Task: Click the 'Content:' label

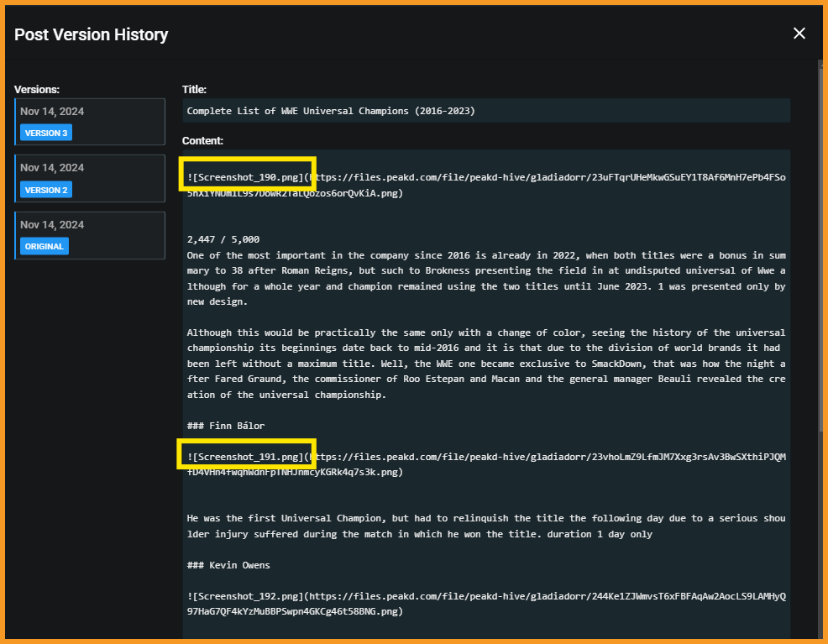Action: (x=202, y=140)
